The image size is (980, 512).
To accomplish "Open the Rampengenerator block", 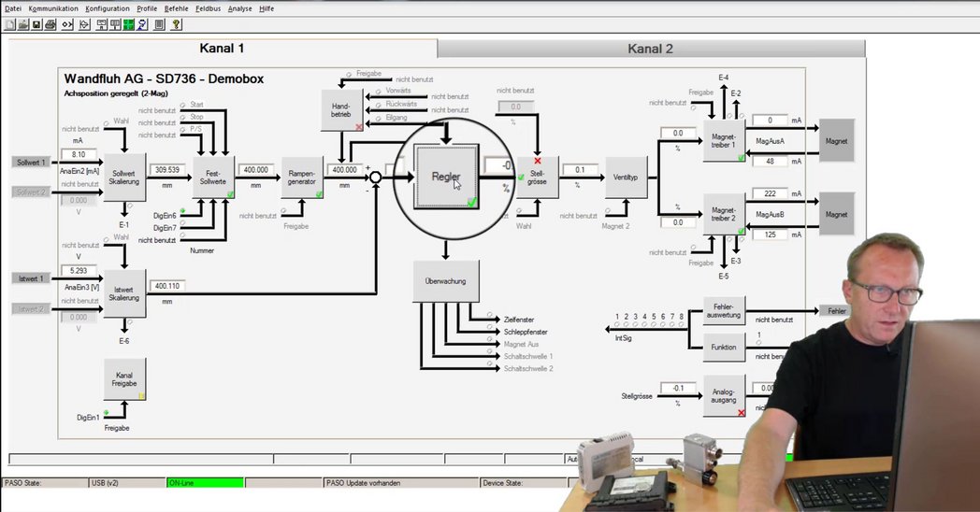I will click(302, 178).
